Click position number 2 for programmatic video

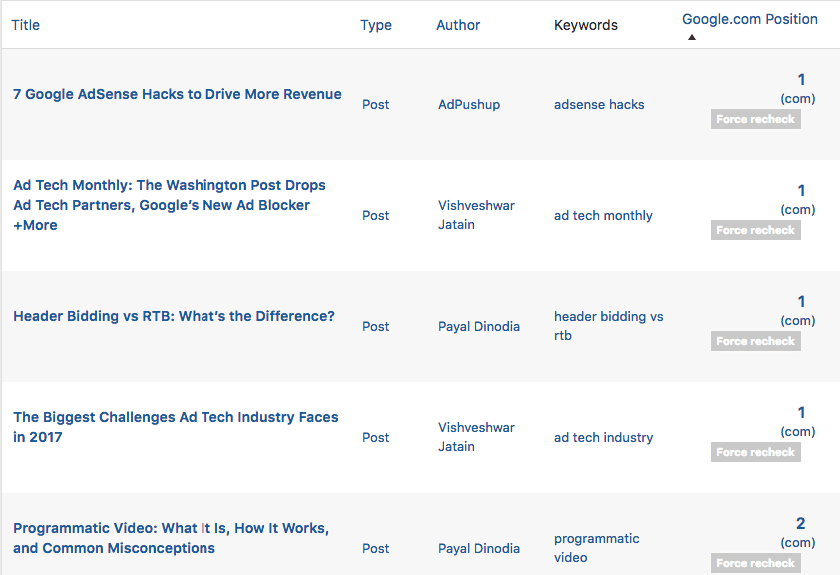800,523
